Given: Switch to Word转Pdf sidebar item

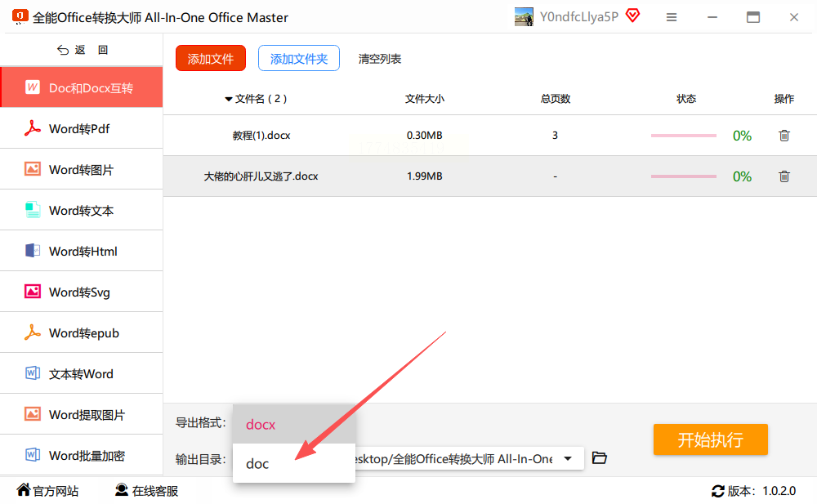Looking at the screenshot, I should (82, 128).
